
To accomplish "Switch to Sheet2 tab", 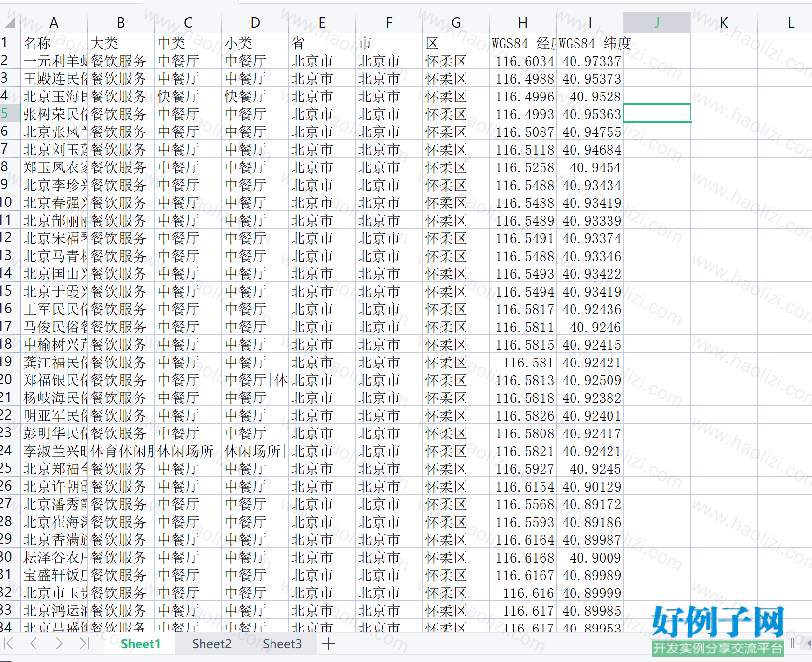I will click(x=211, y=644).
